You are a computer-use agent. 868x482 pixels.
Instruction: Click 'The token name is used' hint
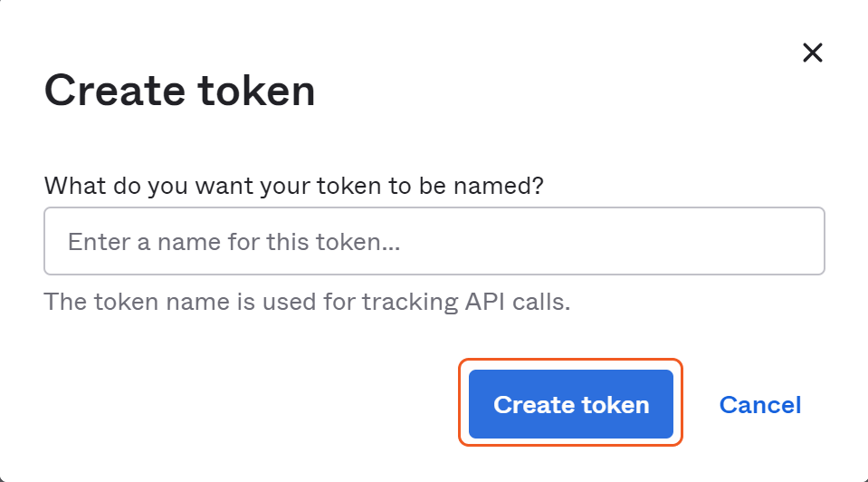tap(307, 302)
